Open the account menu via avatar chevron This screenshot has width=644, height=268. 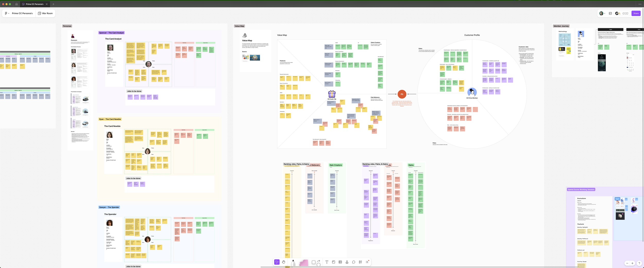[x=605, y=13]
